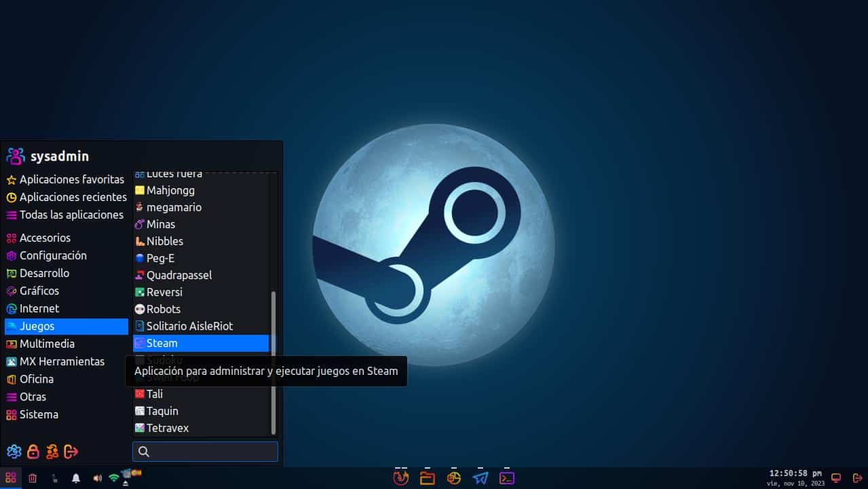Image resolution: width=868 pixels, height=489 pixels.
Task: Open the Reversi game
Action: [x=201, y=292]
